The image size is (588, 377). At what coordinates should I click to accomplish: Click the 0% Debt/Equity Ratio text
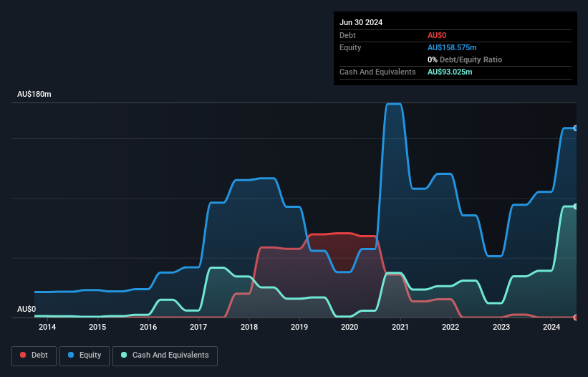pos(465,59)
